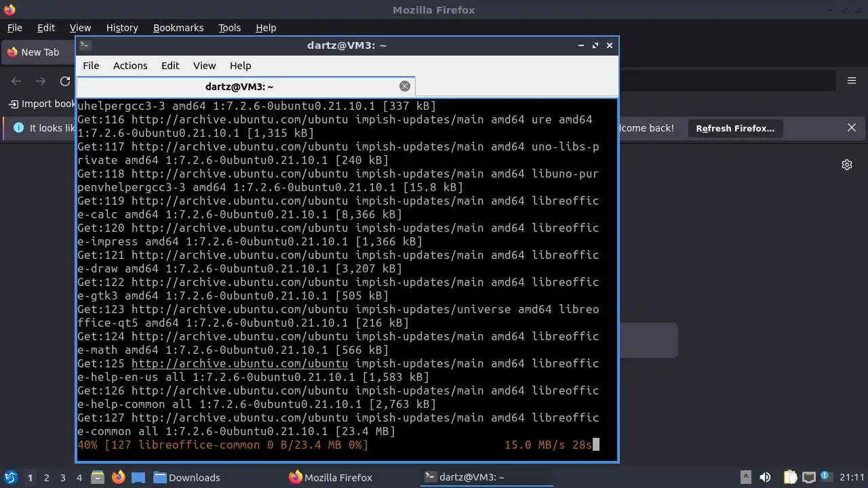Click show desktop icon in taskbar
This screenshot has width=868, height=488.
pos(138,477)
